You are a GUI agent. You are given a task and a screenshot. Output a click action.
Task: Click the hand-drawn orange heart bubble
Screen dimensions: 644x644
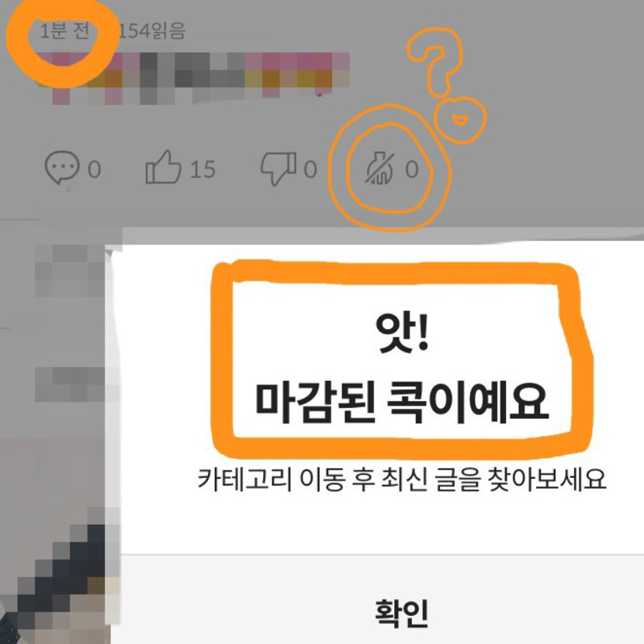[x=460, y=120]
